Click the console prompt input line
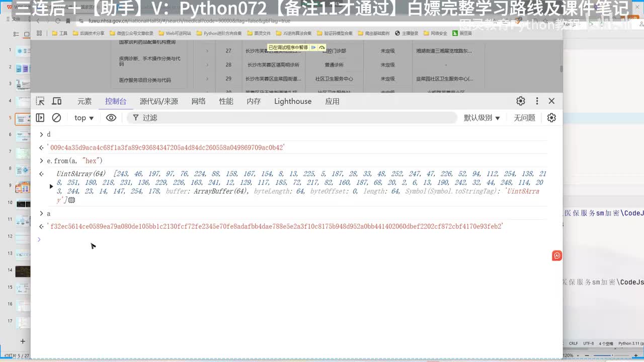 [x=297, y=239]
